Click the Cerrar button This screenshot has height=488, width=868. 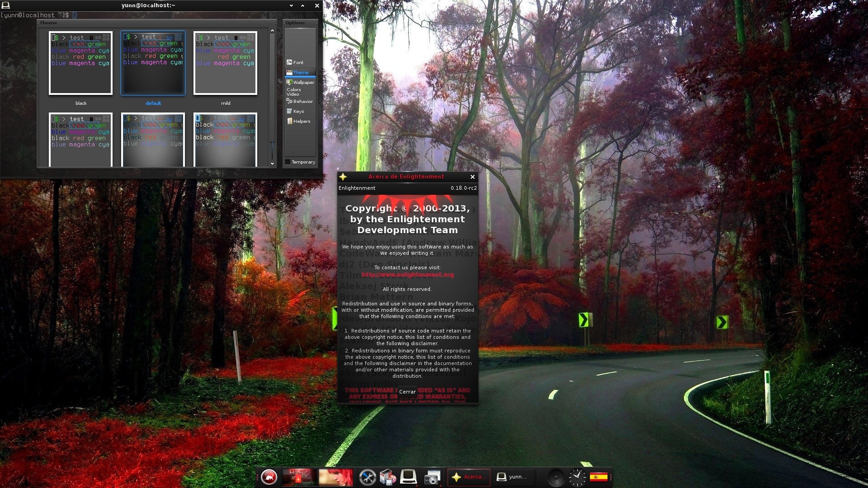(407, 392)
